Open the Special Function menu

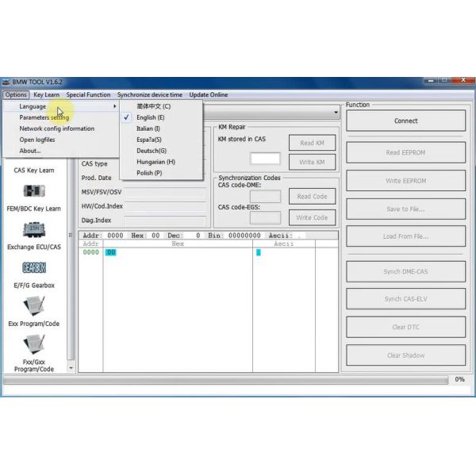coord(88,95)
